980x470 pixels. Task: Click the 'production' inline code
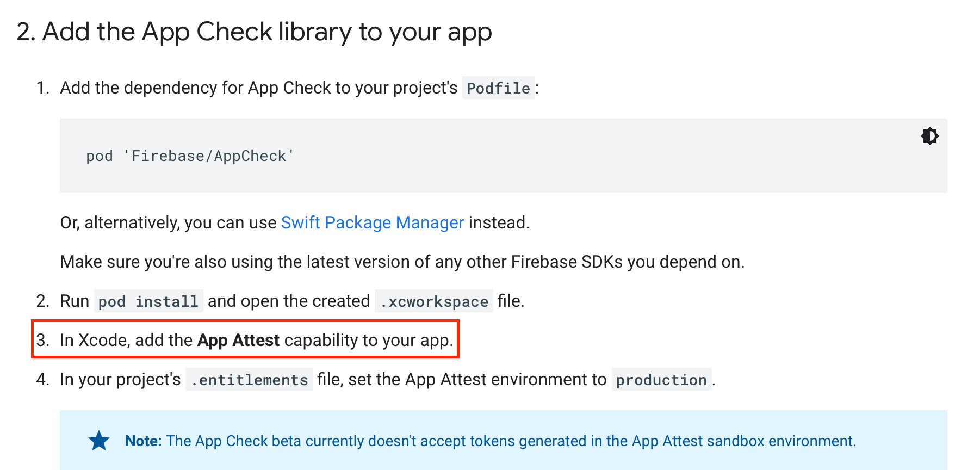click(661, 380)
